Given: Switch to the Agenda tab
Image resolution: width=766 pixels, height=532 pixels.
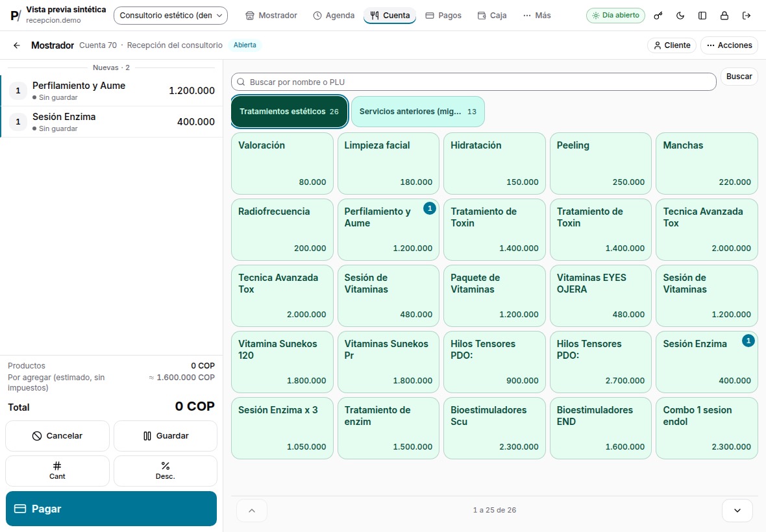Looking at the screenshot, I should [x=334, y=16].
